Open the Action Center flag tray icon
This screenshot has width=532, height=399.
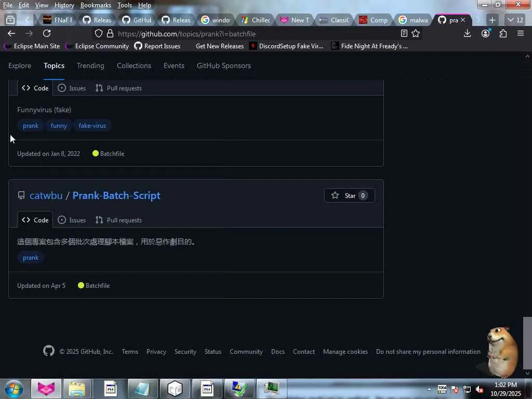pyautogui.click(x=455, y=390)
